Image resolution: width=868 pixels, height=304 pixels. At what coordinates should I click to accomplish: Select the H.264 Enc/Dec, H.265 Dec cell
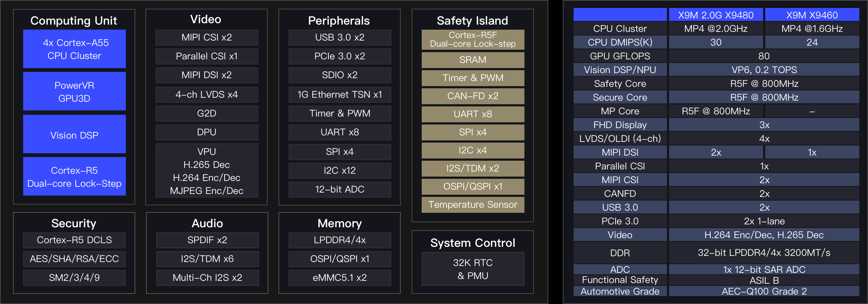(x=764, y=235)
